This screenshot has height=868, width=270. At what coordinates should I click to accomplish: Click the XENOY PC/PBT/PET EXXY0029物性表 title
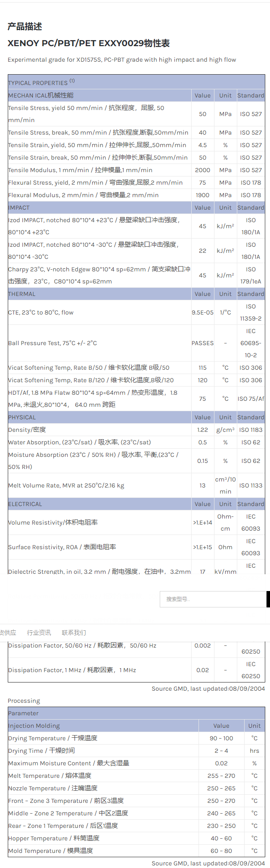[x=89, y=43]
